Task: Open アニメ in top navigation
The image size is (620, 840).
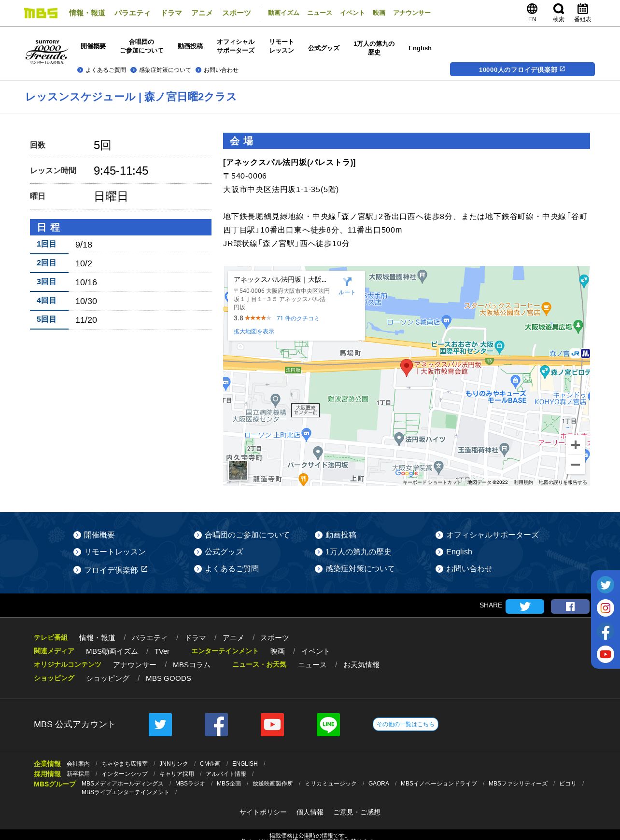Action: [202, 13]
